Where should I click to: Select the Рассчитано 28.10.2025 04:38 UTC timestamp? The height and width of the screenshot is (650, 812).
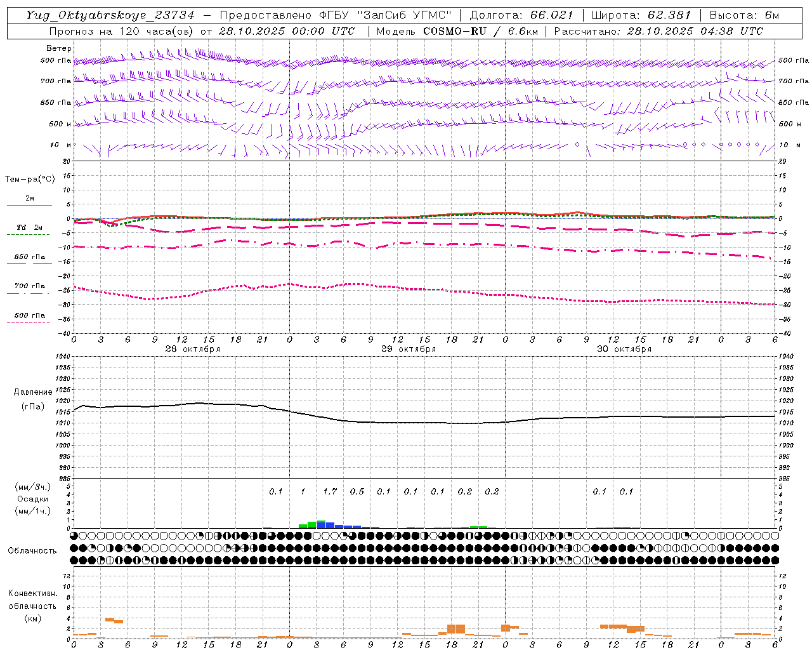pyautogui.click(x=659, y=31)
